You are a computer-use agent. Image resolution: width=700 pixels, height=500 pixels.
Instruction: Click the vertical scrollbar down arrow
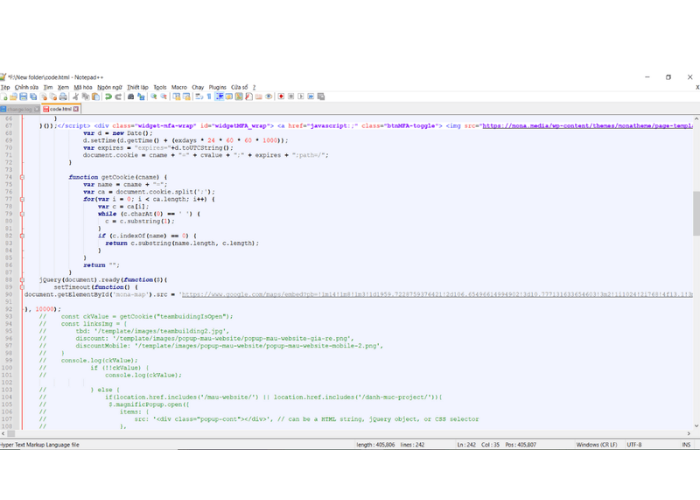pos(696,426)
